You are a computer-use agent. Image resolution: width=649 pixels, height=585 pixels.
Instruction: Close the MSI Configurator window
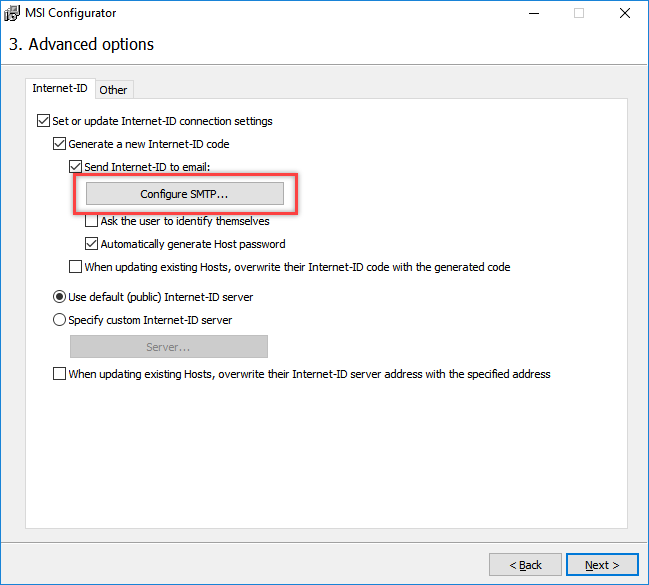coord(625,13)
